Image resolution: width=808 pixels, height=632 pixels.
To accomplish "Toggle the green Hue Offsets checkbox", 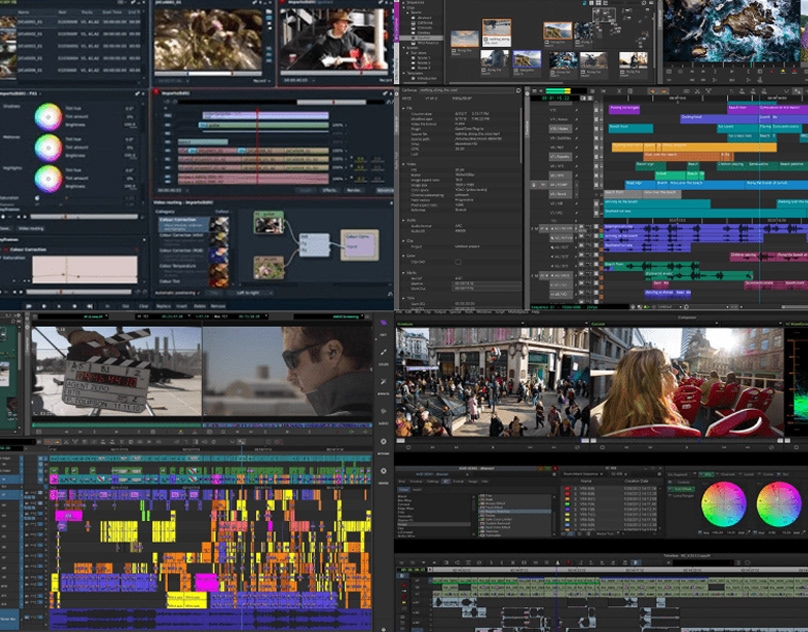I will coord(671,489).
